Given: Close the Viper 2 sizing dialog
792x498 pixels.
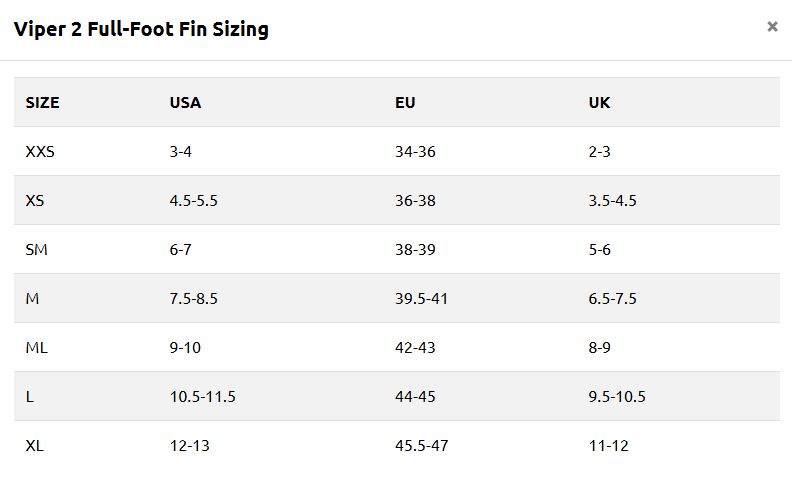Looking at the screenshot, I should click(772, 27).
